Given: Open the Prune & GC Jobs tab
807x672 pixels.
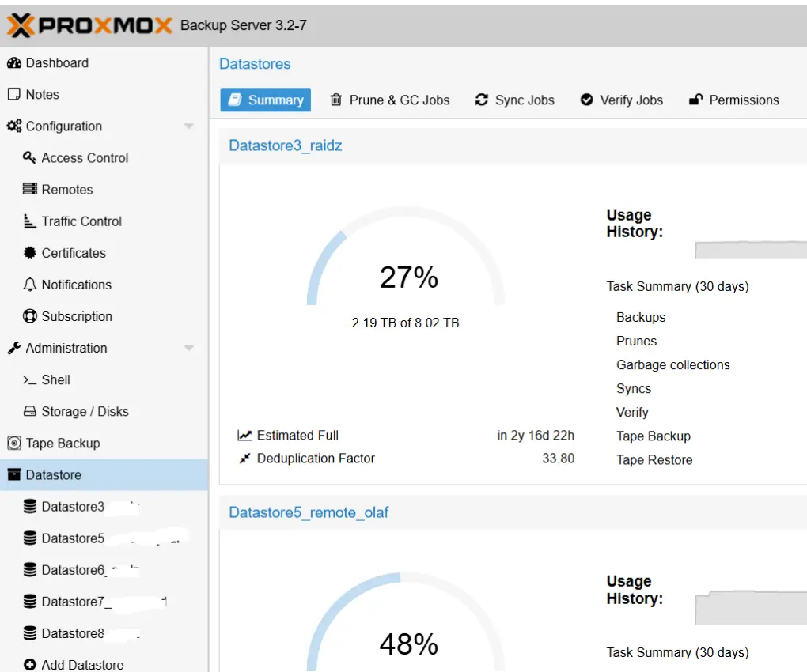Looking at the screenshot, I should pyautogui.click(x=389, y=100).
